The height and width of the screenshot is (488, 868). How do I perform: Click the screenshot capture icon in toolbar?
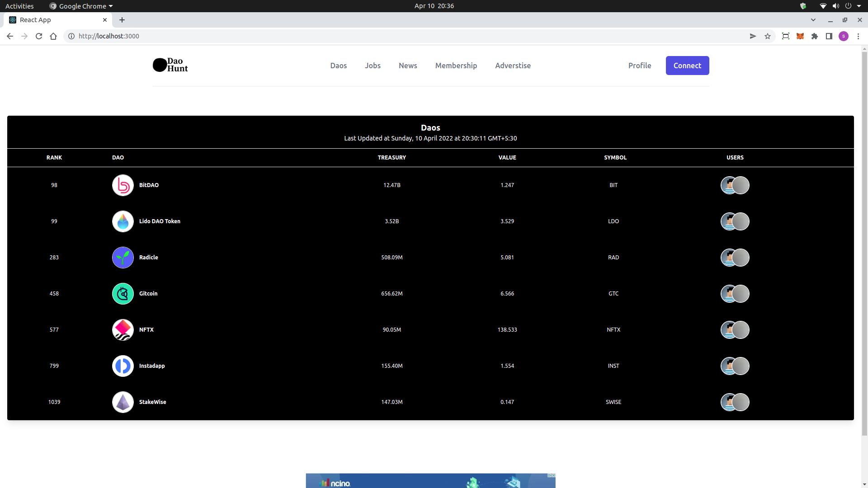tap(785, 36)
